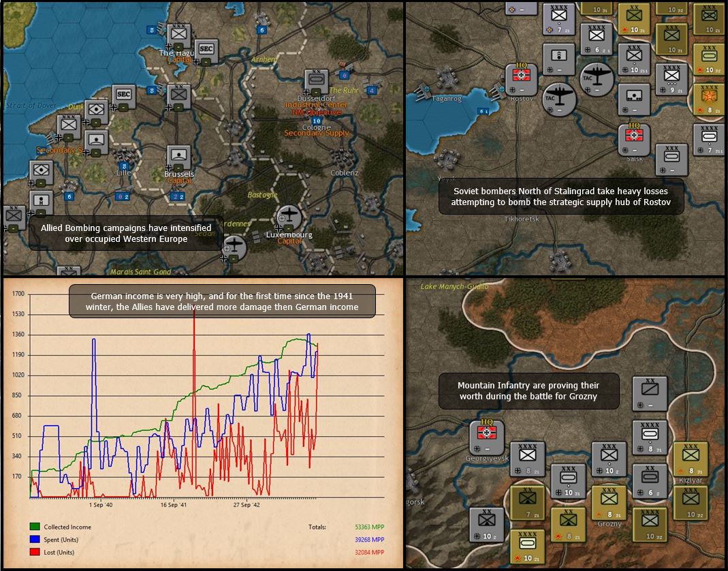Select the fighter aircraft left of Luxembourg near Sedan

[x=235, y=247]
